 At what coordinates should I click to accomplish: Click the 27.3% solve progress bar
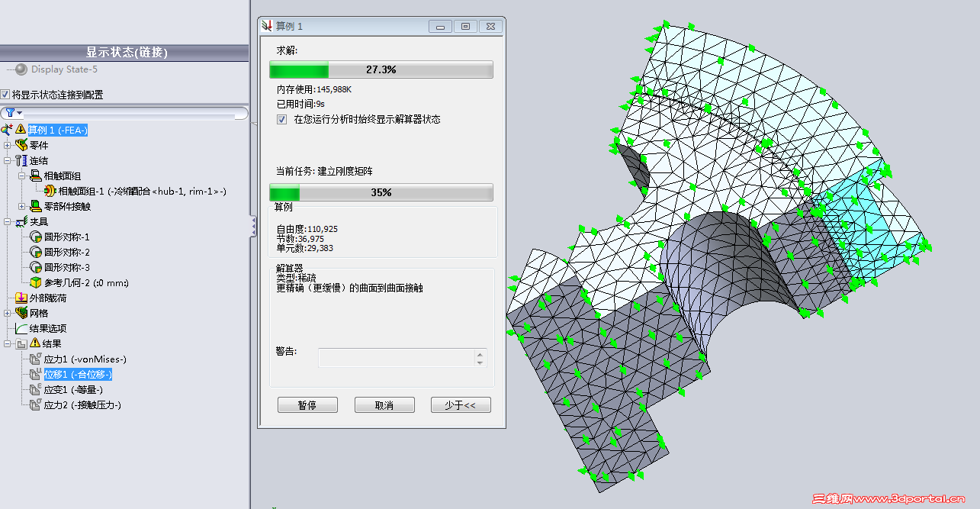(381, 69)
